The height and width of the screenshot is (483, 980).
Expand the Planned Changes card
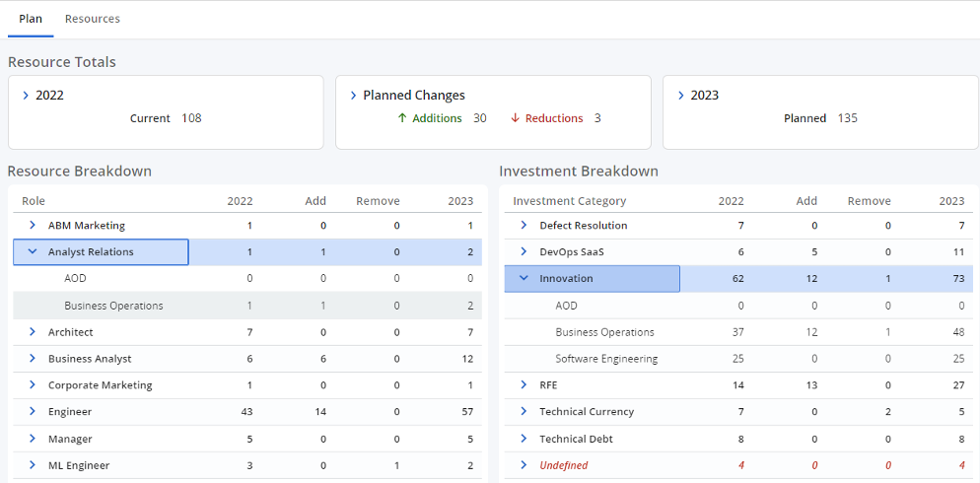(353, 96)
